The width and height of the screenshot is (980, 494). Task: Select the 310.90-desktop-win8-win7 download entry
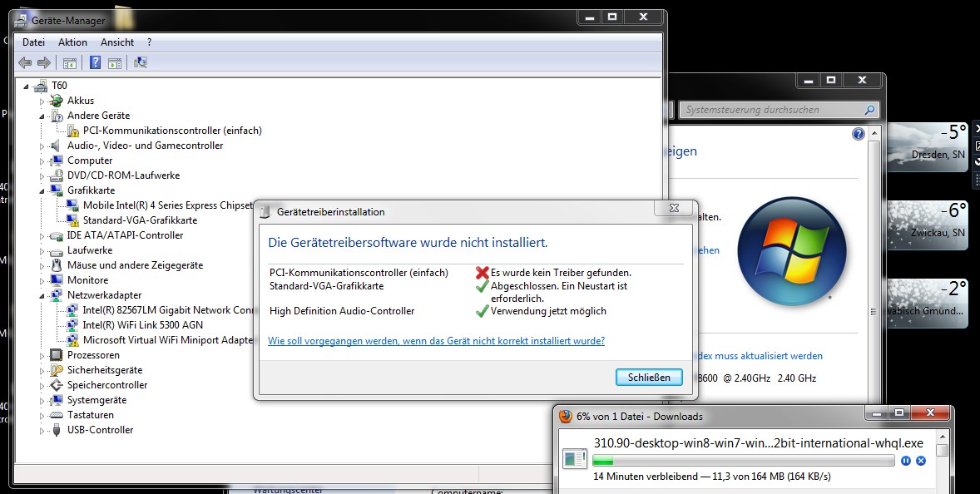(x=758, y=443)
